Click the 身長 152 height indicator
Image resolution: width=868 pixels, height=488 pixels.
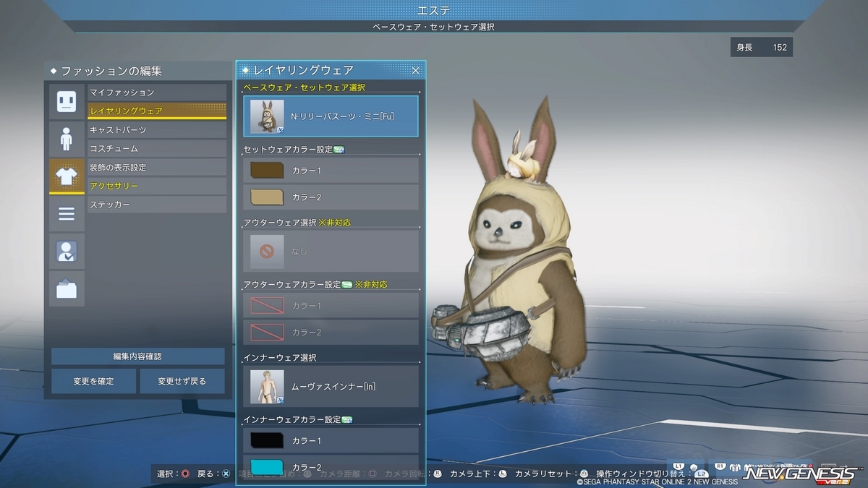pos(761,48)
